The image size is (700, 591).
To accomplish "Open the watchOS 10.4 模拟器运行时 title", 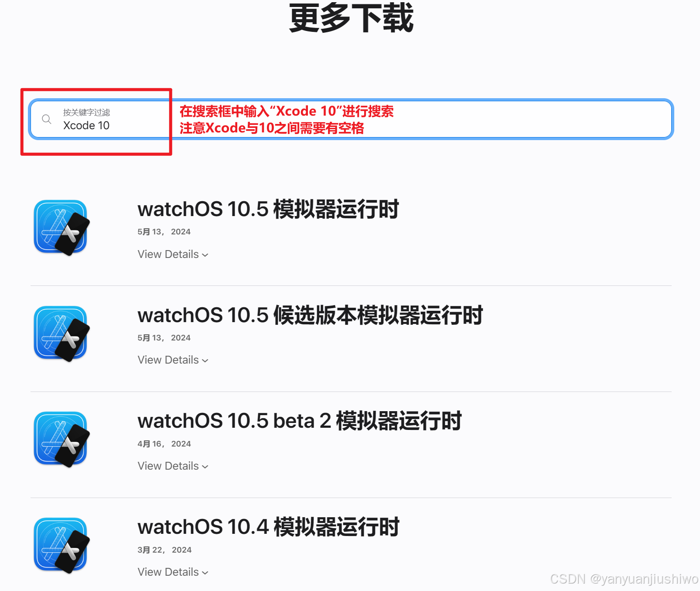I will point(268,527).
